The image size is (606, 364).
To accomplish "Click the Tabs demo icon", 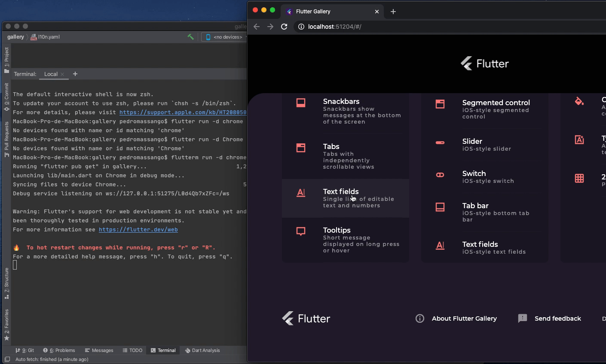I will tap(301, 148).
